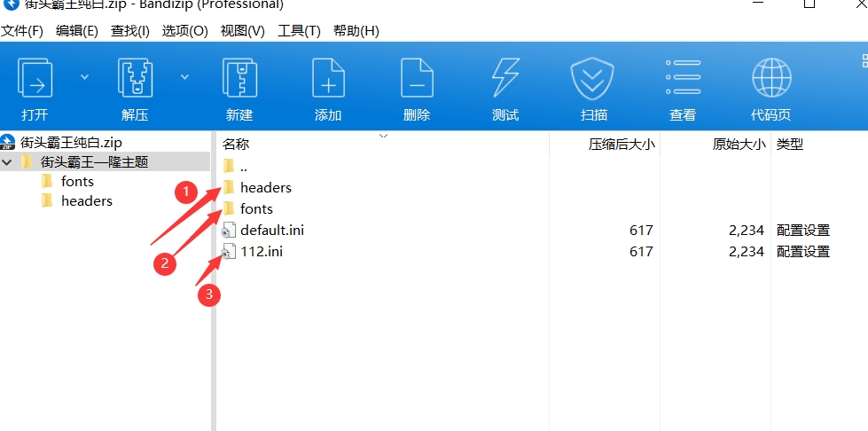Open the 文件(F) menu
This screenshot has width=868, height=431.
pos(22,31)
